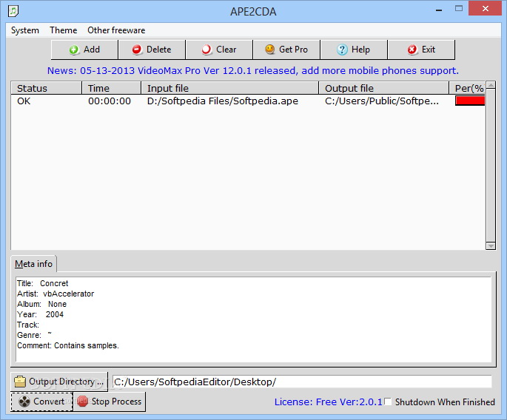
Task: Click the Artist: vbAccelerator meta line
Action: tap(56, 294)
